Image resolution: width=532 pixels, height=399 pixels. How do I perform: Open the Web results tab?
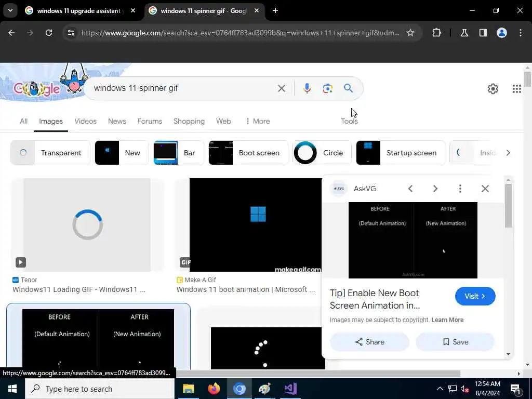[223, 121]
